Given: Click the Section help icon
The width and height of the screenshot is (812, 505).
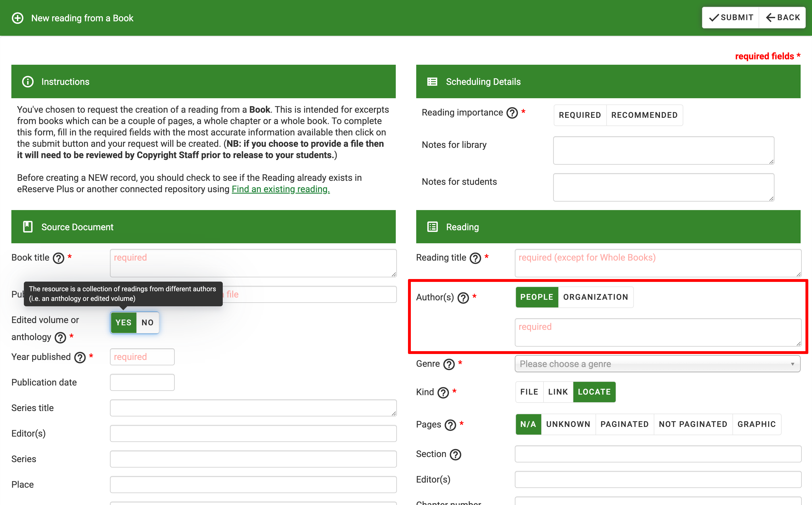Looking at the screenshot, I should [455, 454].
